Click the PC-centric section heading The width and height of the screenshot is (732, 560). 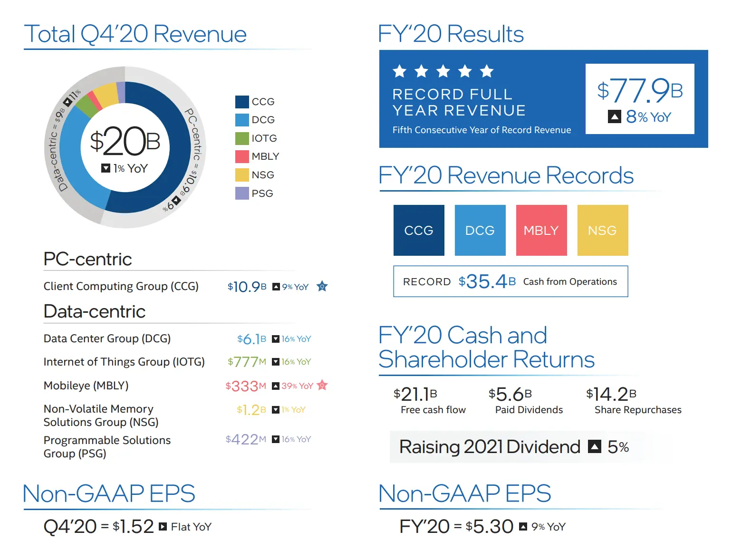point(87,259)
